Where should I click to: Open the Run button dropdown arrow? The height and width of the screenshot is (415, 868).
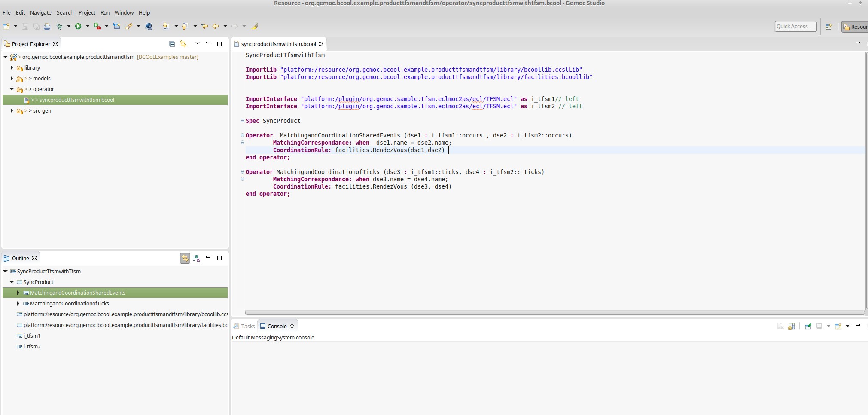coord(88,26)
